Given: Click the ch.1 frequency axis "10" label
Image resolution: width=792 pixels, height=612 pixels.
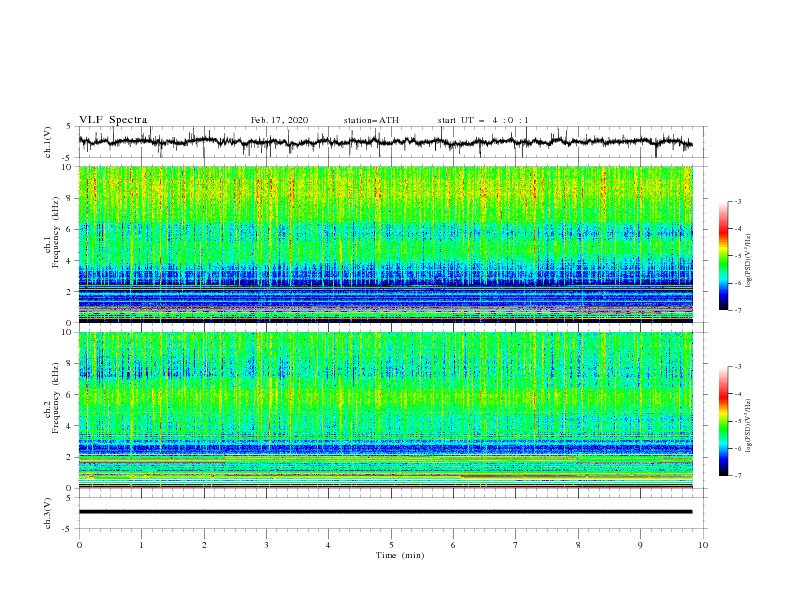Looking at the screenshot, I should pos(67,167).
